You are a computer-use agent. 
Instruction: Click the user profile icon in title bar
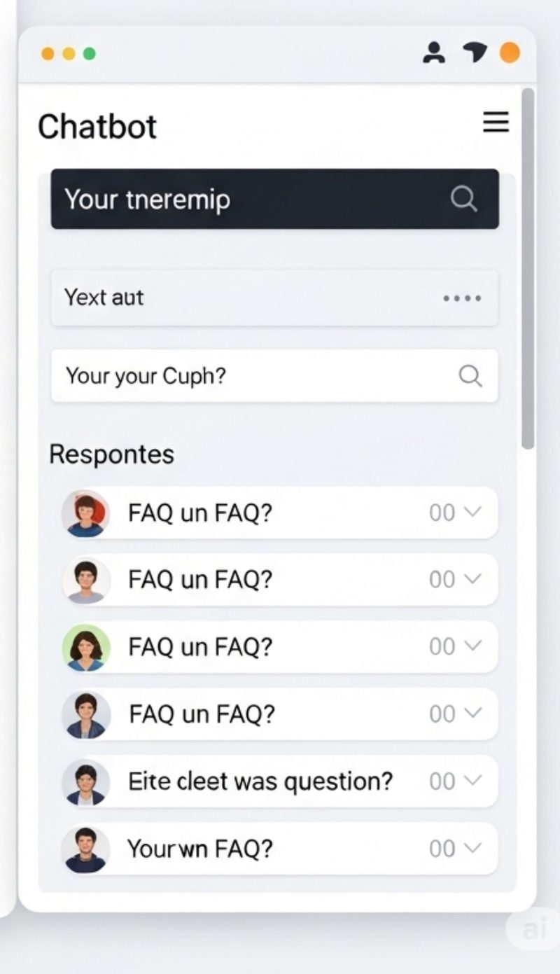[434, 53]
